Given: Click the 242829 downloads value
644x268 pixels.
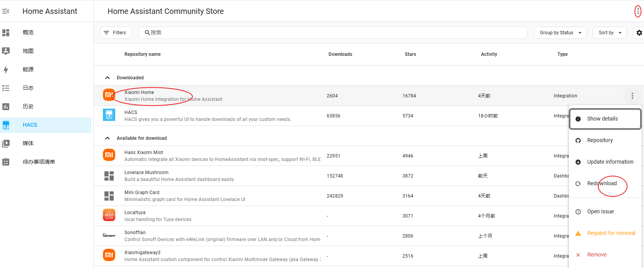Looking at the screenshot, I should pyautogui.click(x=335, y=196).
